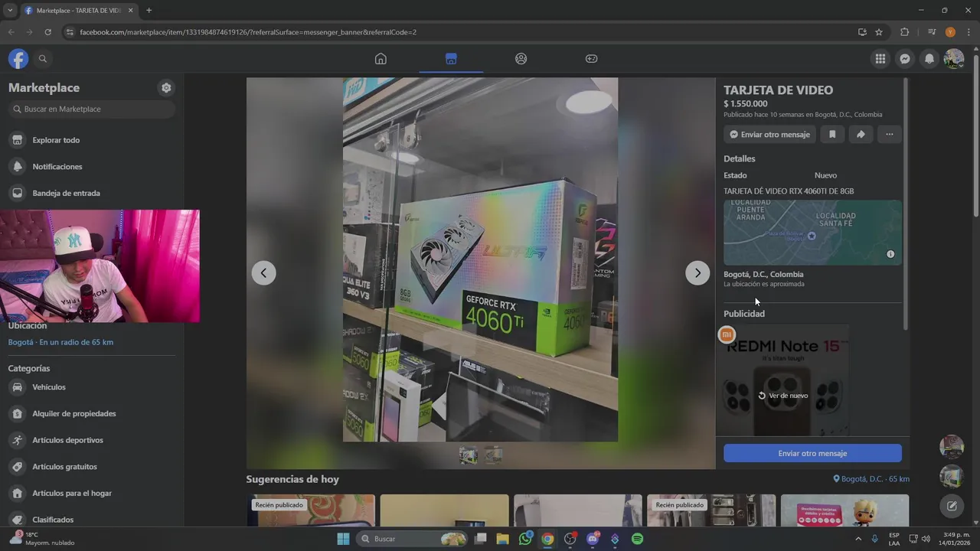Screen dimensions: 980x551
Task: Change location Bogotá radio de 65 km link
Action: (60, 342)
